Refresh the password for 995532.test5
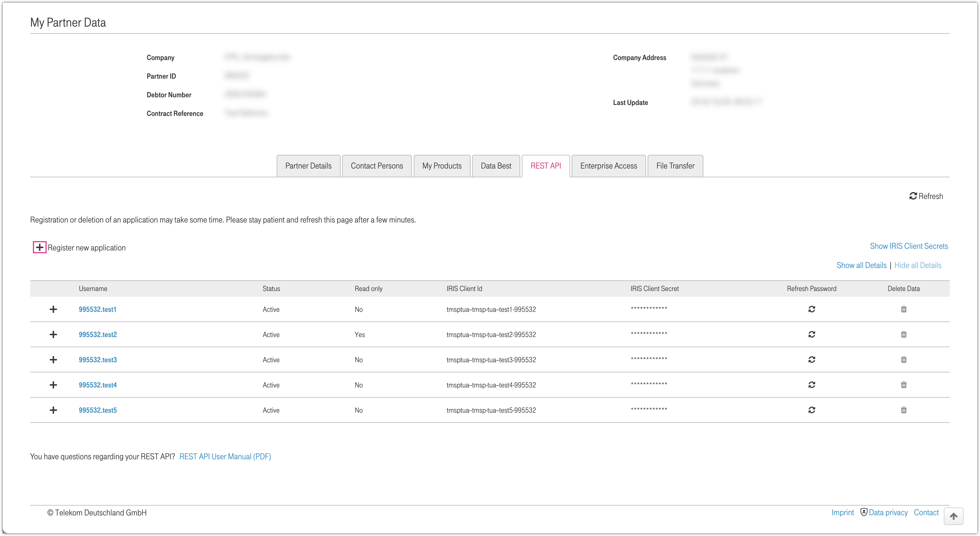The image size is (980, 536). tap(812, 410)
